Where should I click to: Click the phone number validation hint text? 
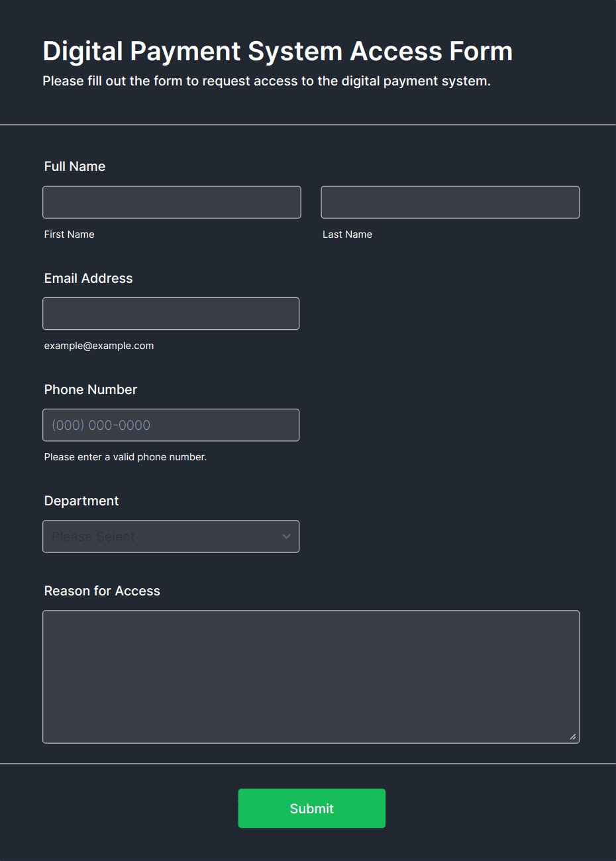125,456
